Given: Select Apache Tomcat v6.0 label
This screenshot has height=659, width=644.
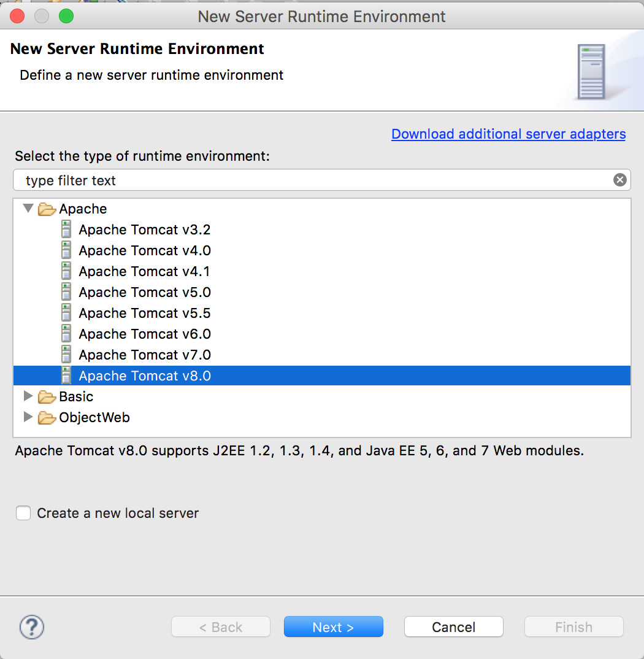Looking at the screenshot, I should coord(145,334).
